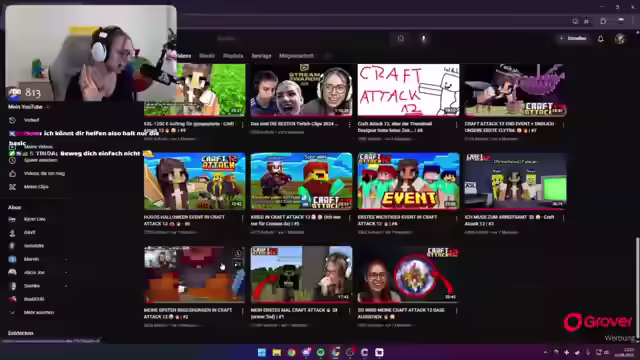Click the notifications bell icon
Screen dimensions: 640x360
coord(600,38)
